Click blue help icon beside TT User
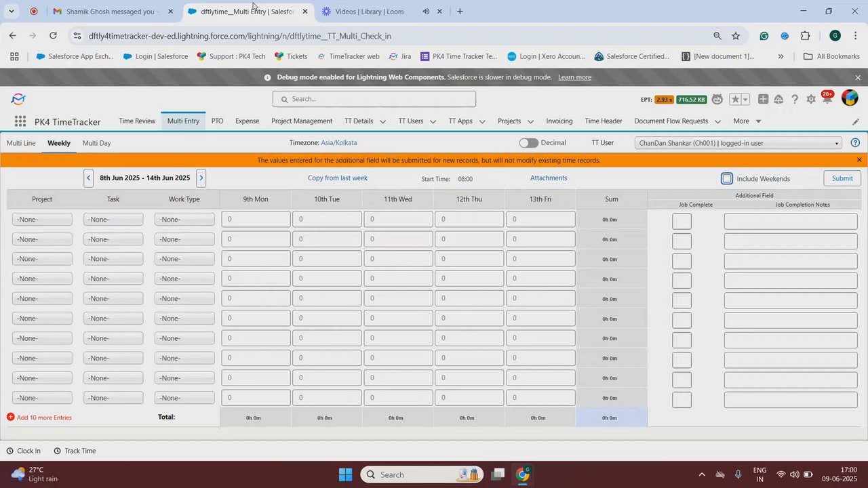The image size is (868, 488). point(855,143)
